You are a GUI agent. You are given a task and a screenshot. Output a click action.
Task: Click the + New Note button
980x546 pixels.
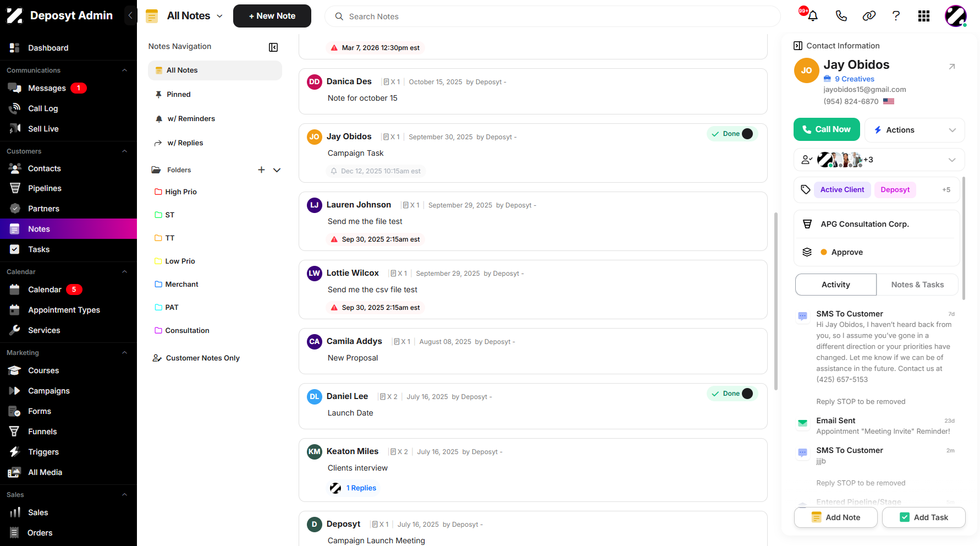tap(272, 16)
